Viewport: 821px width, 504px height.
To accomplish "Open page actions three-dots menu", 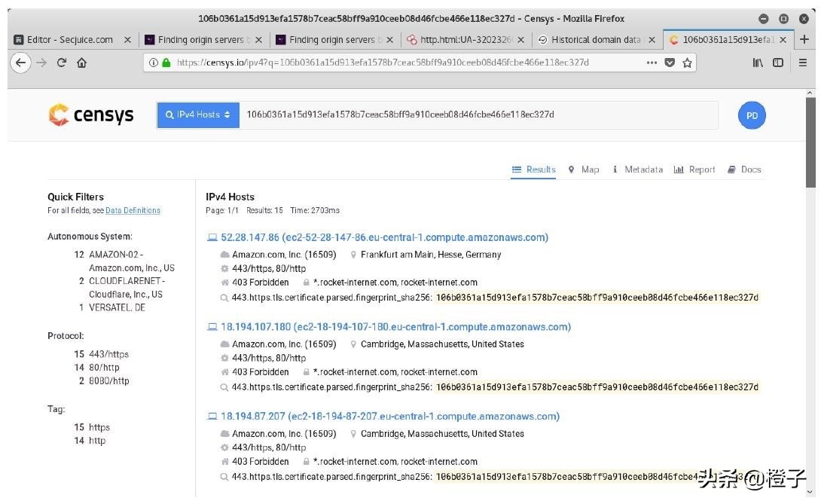I will click(652, 63).
